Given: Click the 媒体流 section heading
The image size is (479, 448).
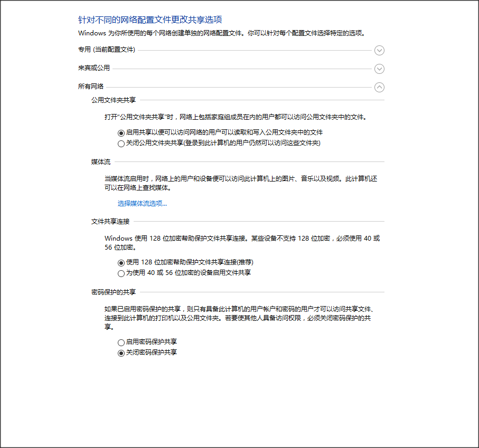Looking at the screenshot, I should [100, 162].
